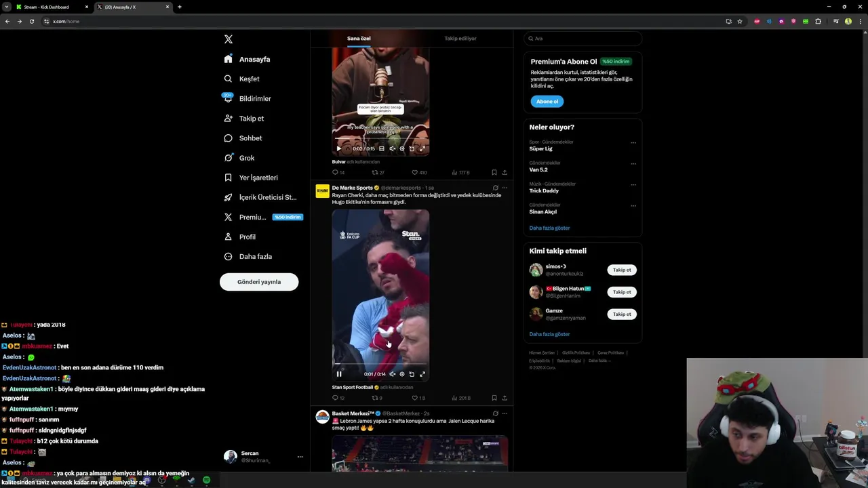Click Daha fazla göster under Neler oluyor
The height and width of the screenshot is (488, 868).
point(549,228)
